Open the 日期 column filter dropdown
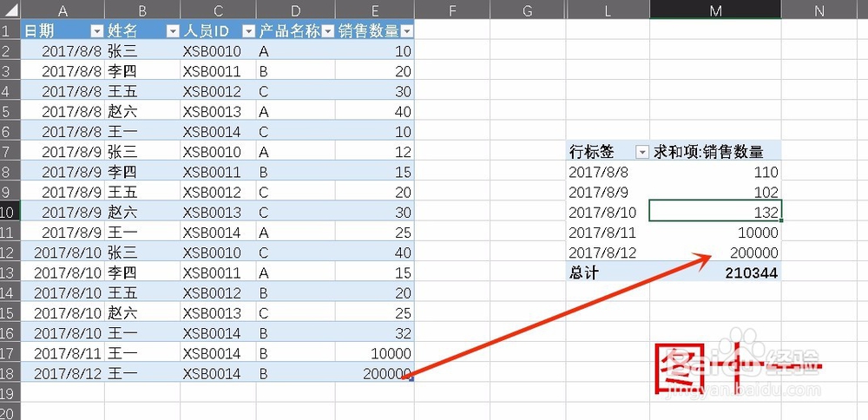Screen dimensions: 868x420 click(x=97, y=31)
